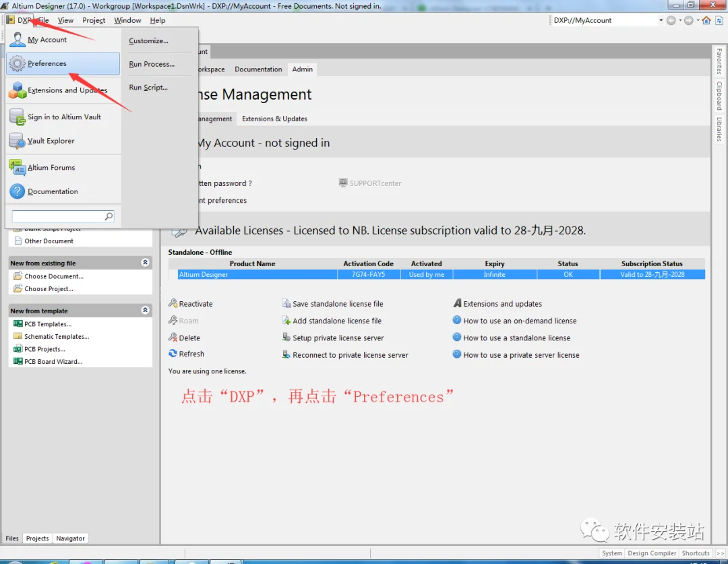Switch to the Projects panel tab
This screenshot has height=564, width=728.
pos(37,538)
